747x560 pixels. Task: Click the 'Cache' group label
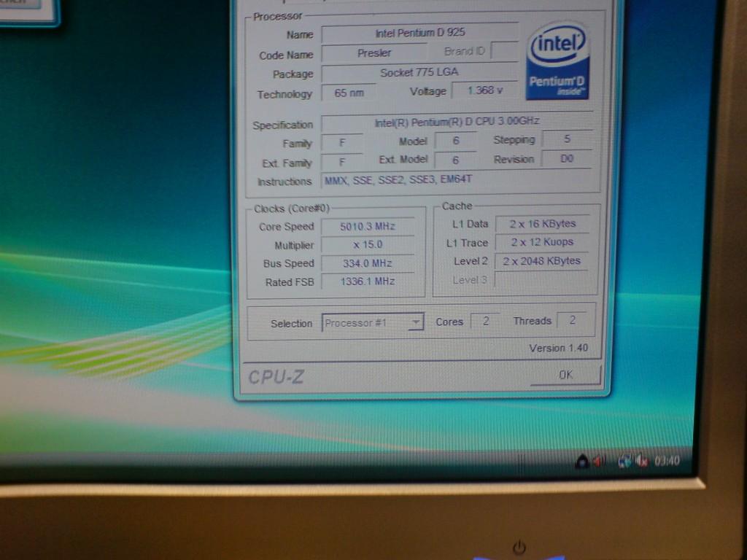(x=457, y=206)
